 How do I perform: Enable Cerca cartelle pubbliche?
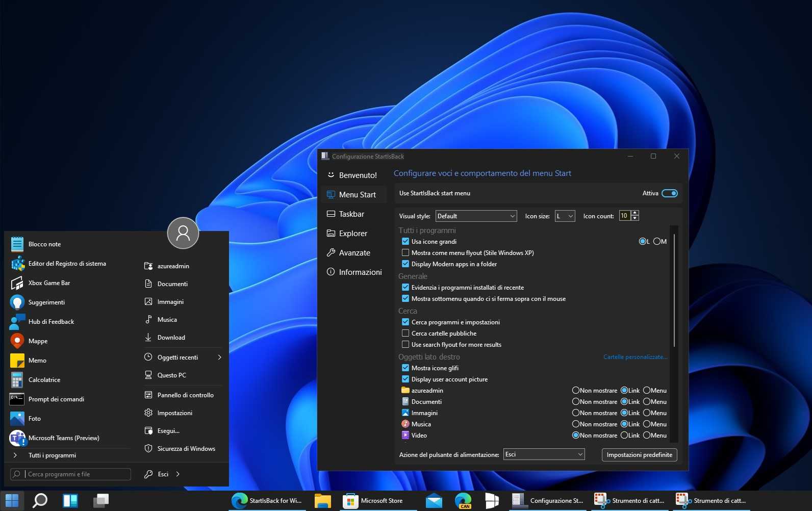pos(405,334)
